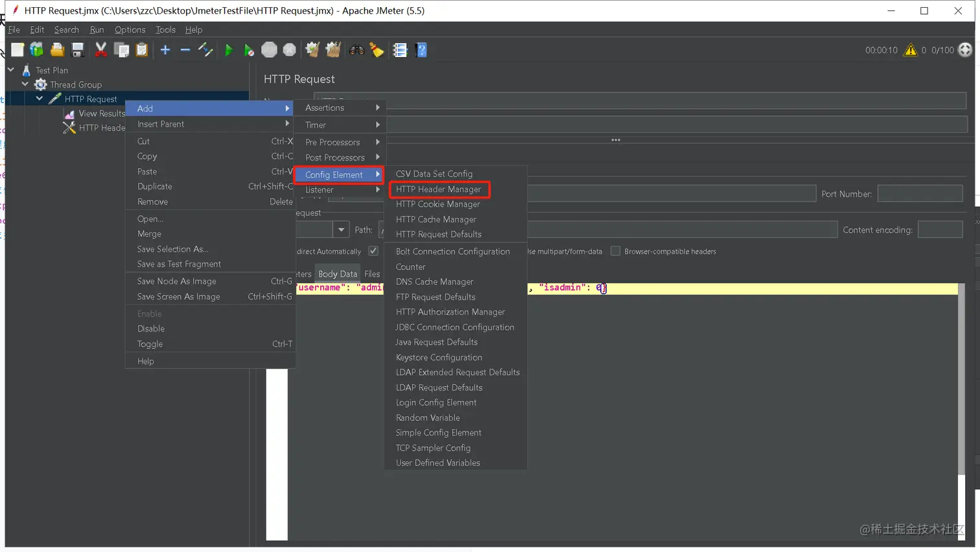This screenshot has width=980, height=552.
Task: Enable Browser-compatible headers checkbox
Action: point(616,251)
